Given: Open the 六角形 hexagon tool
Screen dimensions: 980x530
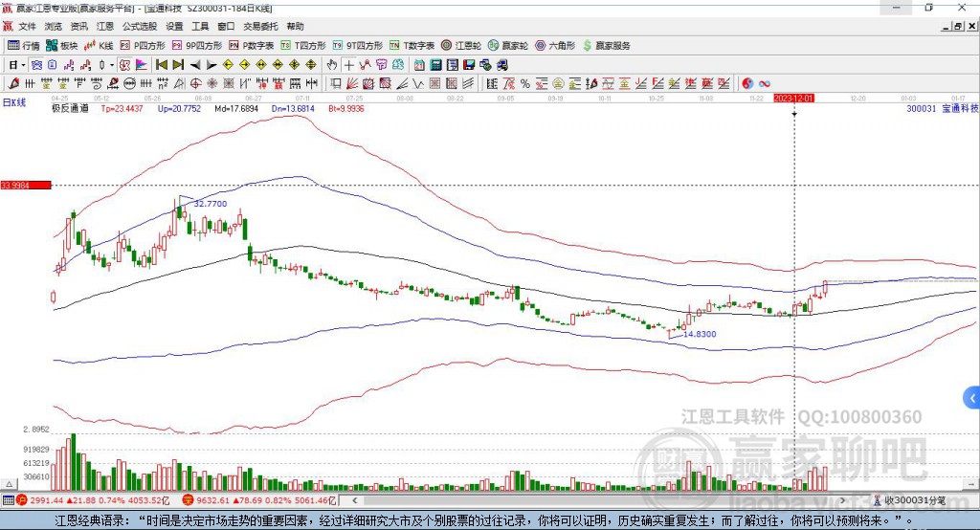Looking at the screenshot, I should (x=555, y=46).
